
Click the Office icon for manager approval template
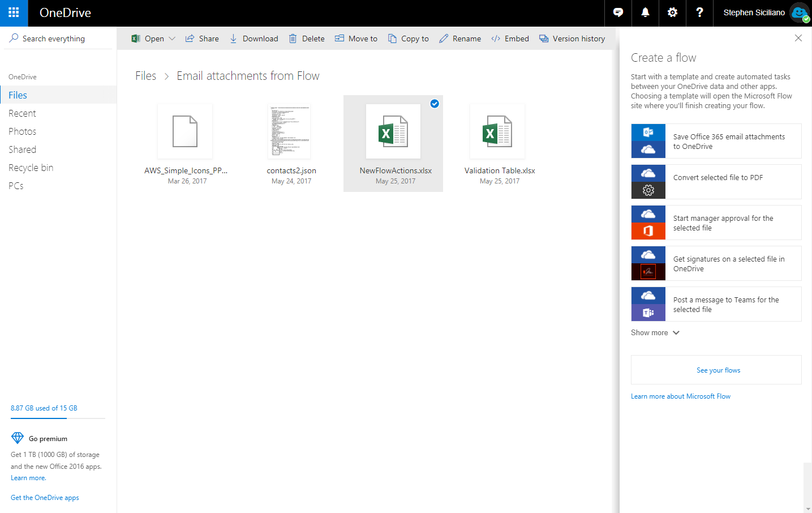point(648,231)
